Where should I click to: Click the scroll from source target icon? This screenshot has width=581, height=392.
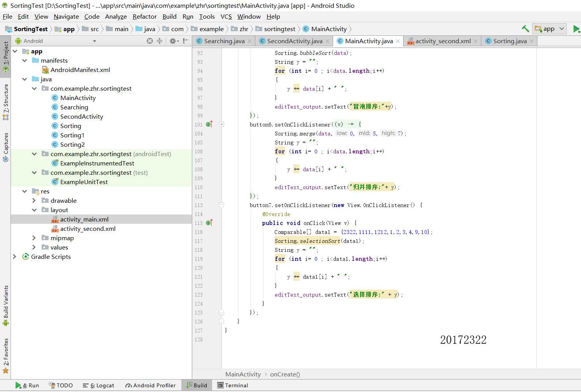(x=150, y=41)
